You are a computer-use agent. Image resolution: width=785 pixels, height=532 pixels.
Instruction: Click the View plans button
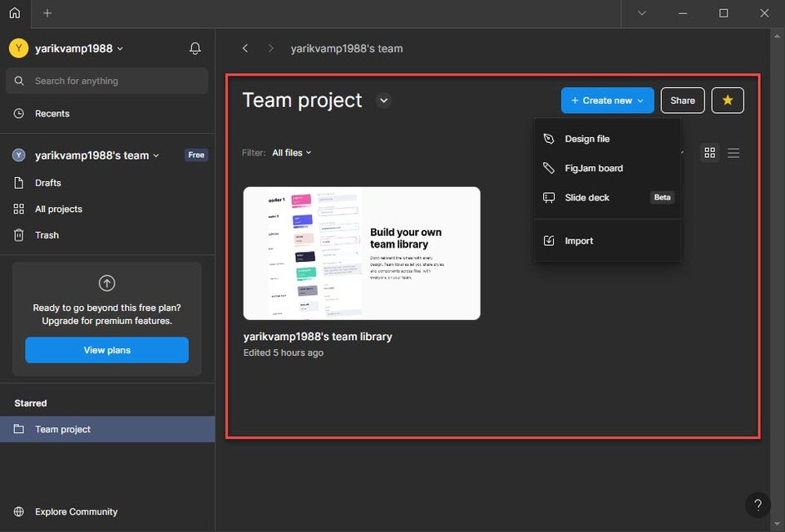[x=107, y=350]
